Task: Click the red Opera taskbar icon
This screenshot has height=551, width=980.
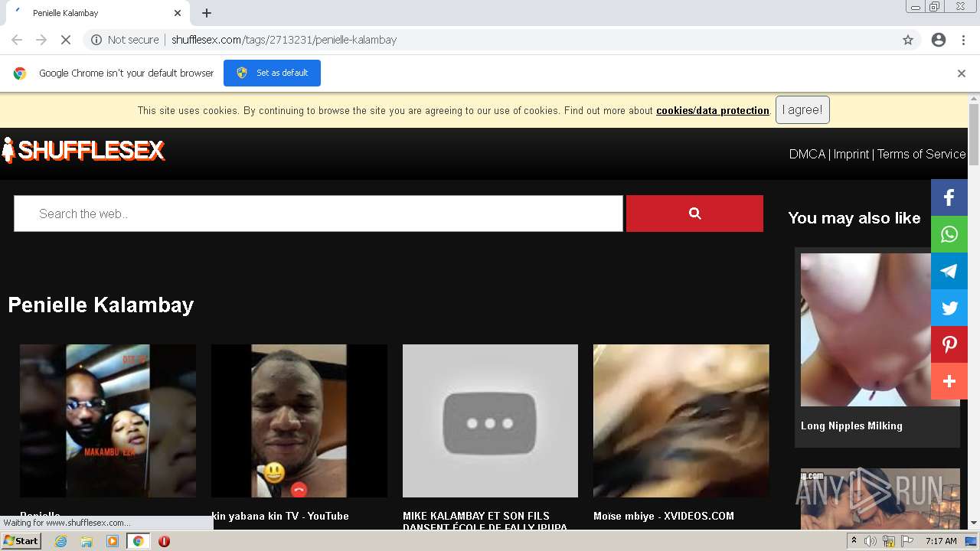Action: pyautogui.click(x=164, y=541)
